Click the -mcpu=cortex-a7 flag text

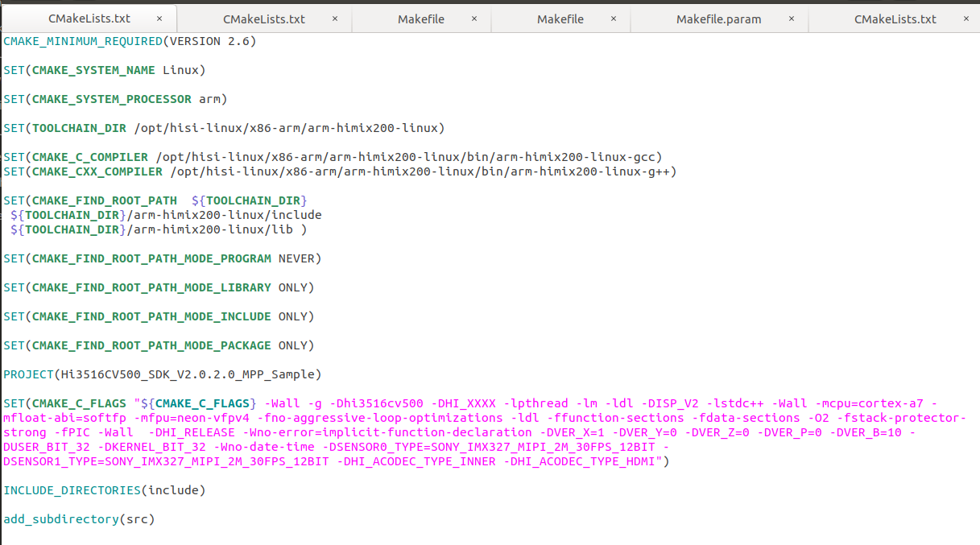870,403
